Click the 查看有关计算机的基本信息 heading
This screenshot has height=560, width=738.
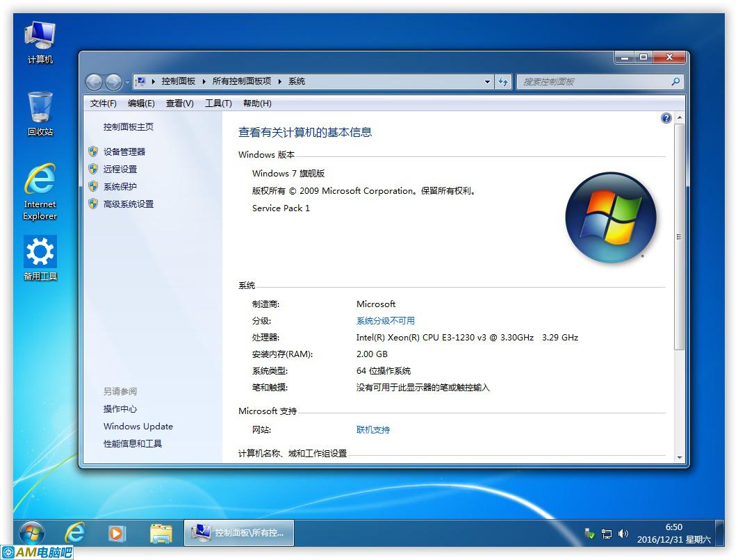305,132
